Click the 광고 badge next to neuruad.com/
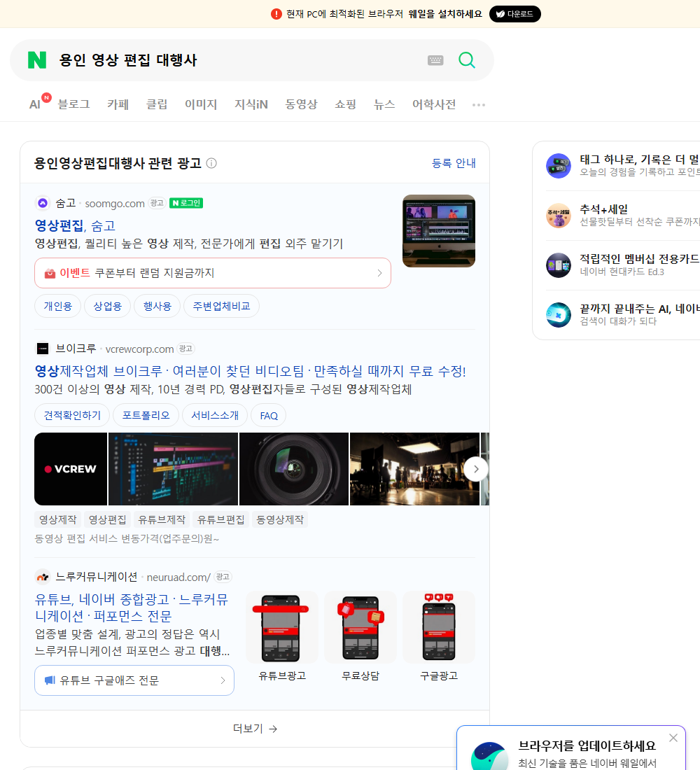700x770 pixels. [x=223, y=577]
